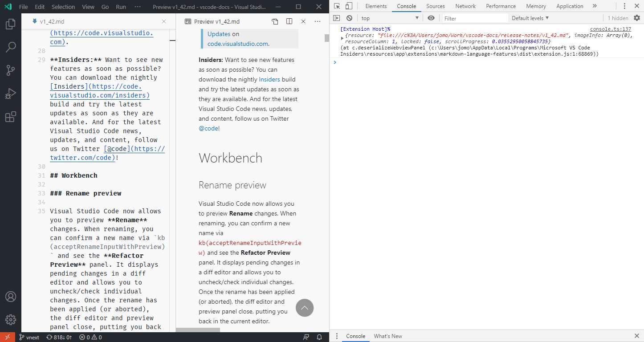Screen dimensions: 644x342
Task: Select the What's New drawer tab
Action: click(x=388, y=336)
